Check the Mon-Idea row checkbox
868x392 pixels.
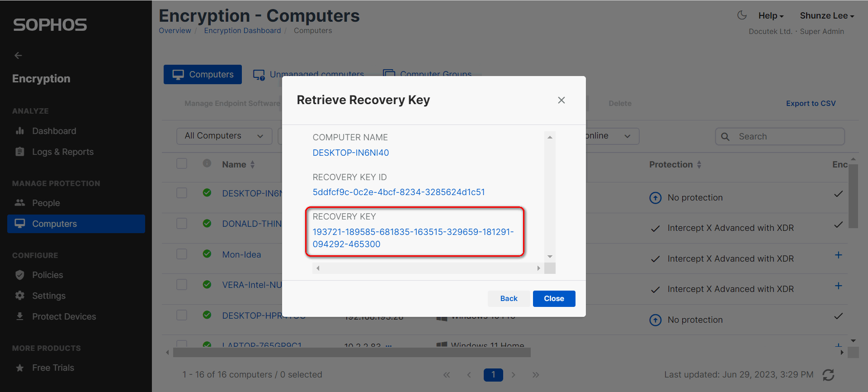(182, 254)
